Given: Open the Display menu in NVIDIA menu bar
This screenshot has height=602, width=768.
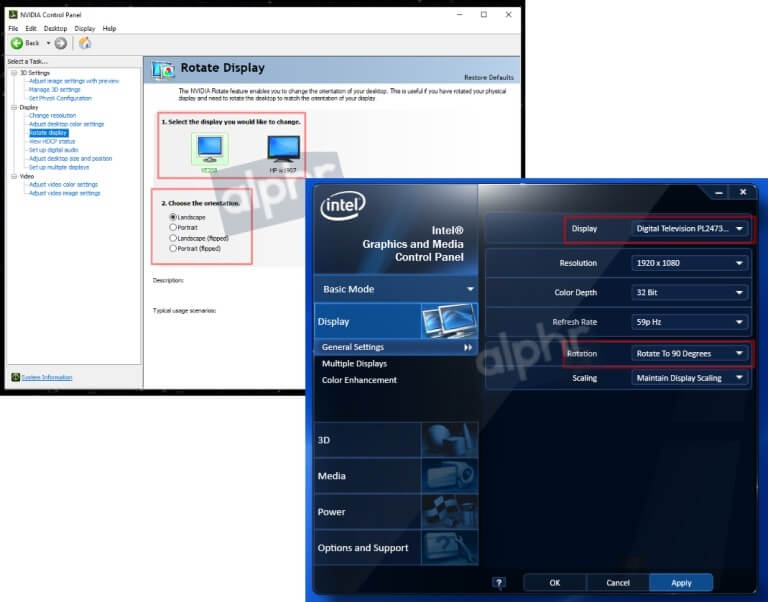Looking at the screenshot, I should (85, 28).
